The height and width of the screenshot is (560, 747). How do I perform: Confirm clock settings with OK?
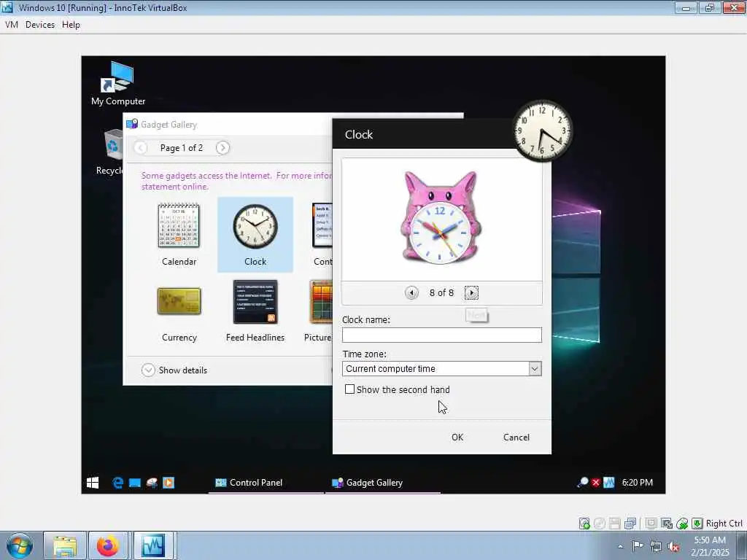click(457, 437)
